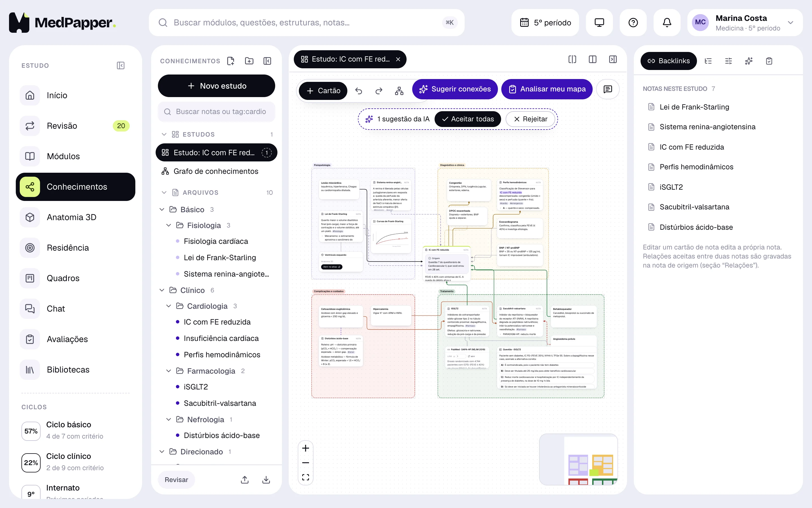Collapse the Básico folder
This screenshot has height=508, width=812.
162,209
